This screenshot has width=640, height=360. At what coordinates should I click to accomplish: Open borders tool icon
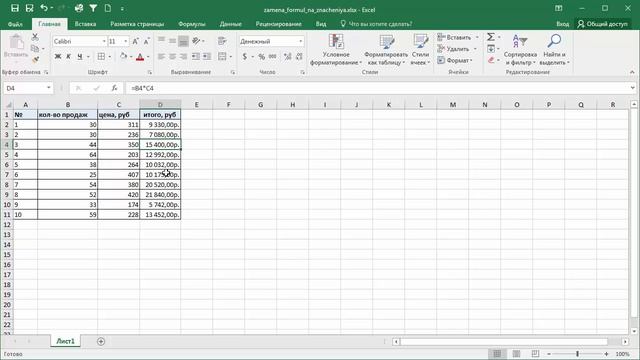[101, 56]
